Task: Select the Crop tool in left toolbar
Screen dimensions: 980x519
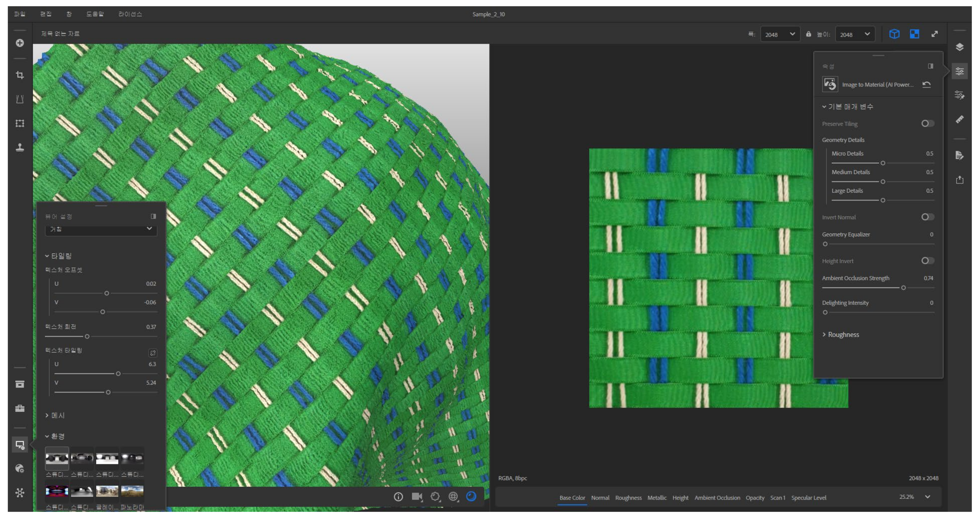Action: (x=20, y=75)
